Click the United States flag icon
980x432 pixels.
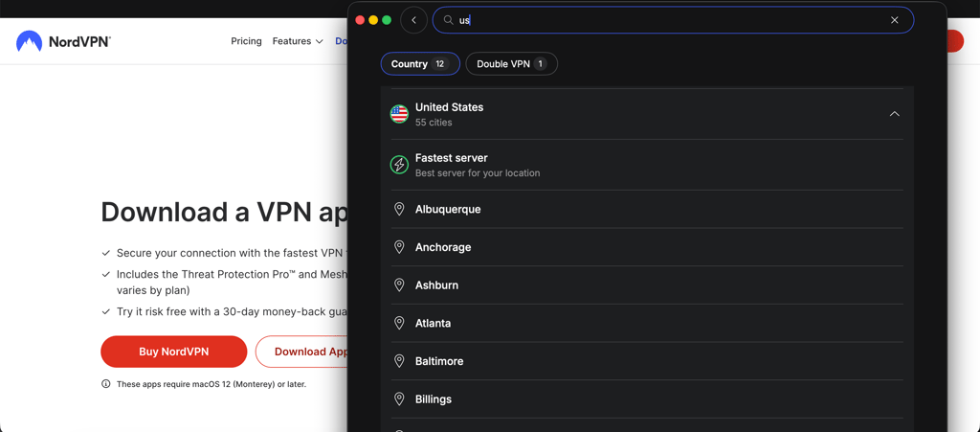pyautogui.click(x=399, y=114)
